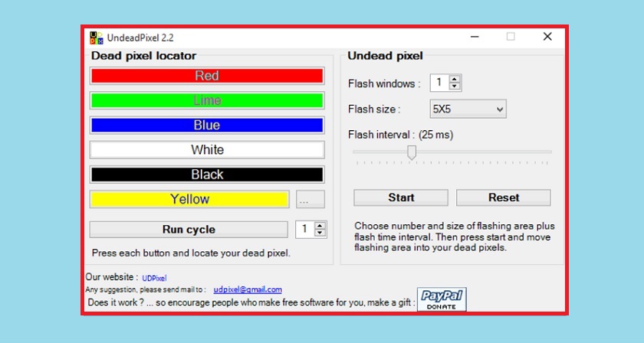Minimize the UndeadPixel window

point(475,37)
